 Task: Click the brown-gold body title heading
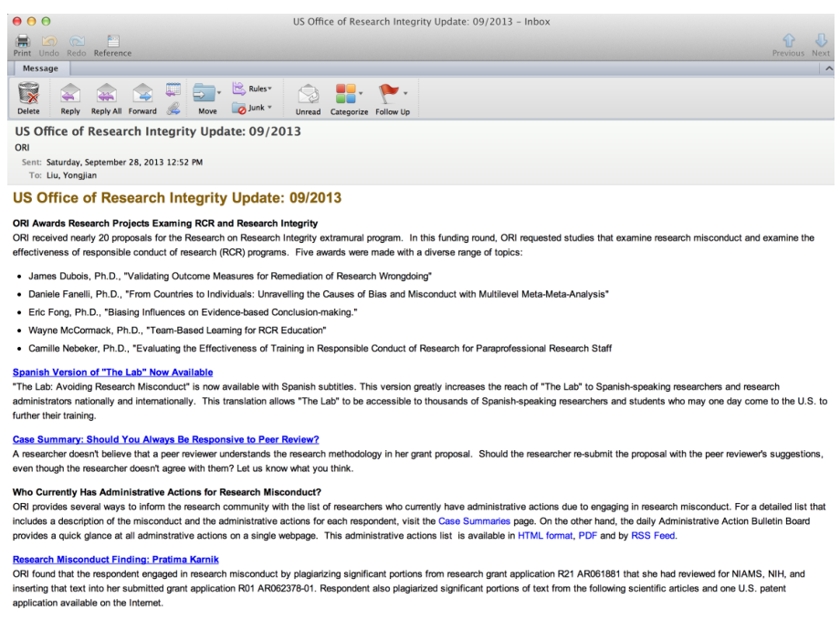click(177, 198)
